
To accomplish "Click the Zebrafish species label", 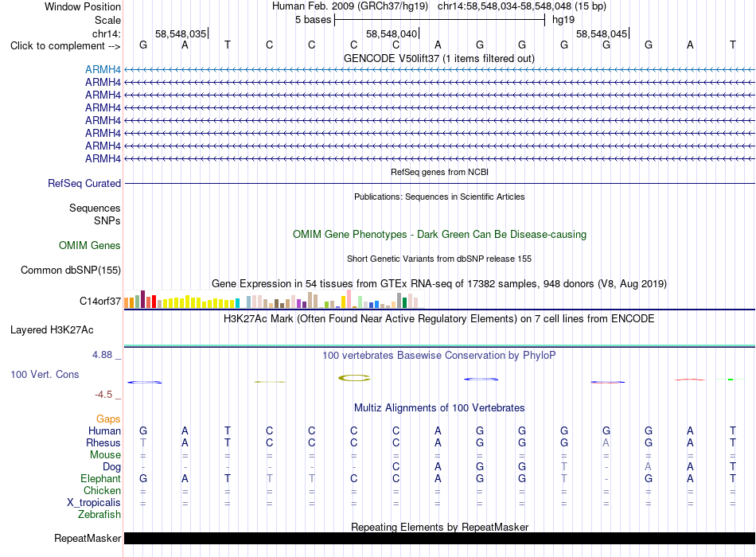I will tap(99, 515).
